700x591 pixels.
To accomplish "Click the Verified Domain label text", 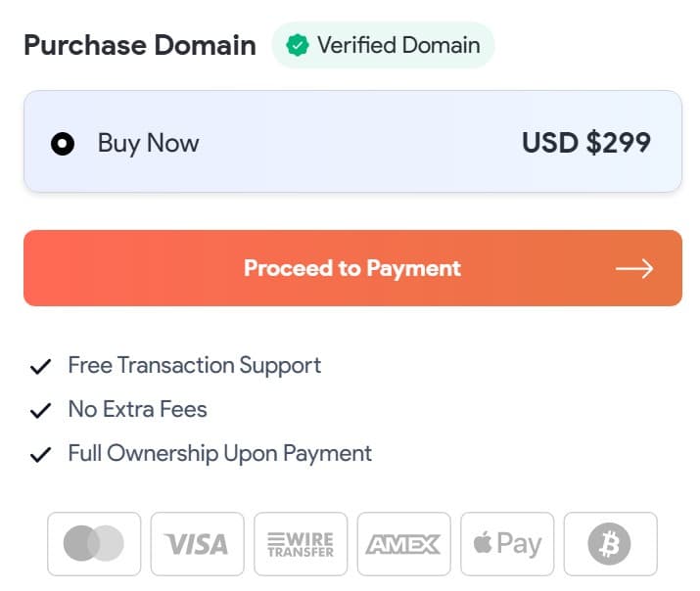I will (x=398, y=45).
